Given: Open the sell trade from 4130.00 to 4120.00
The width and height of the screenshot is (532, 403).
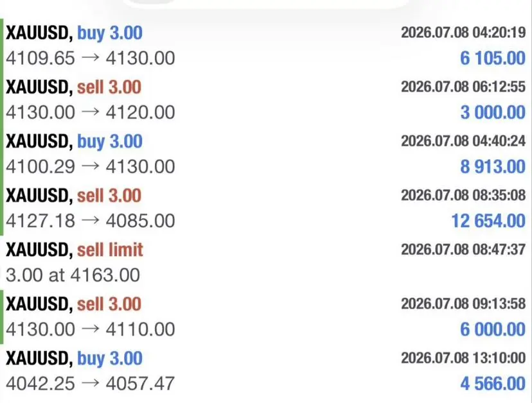Looking at the screenshot, I should (x=266, y=99).
